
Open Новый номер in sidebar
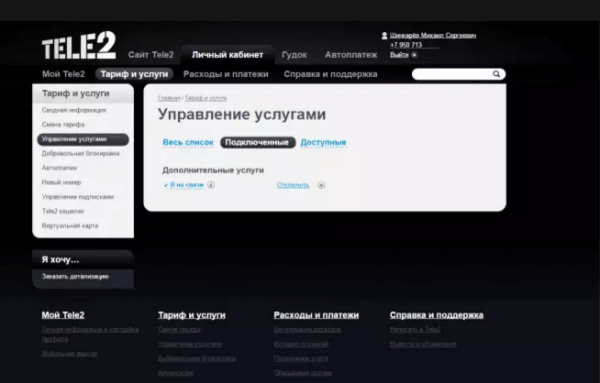tap(61, 182)
